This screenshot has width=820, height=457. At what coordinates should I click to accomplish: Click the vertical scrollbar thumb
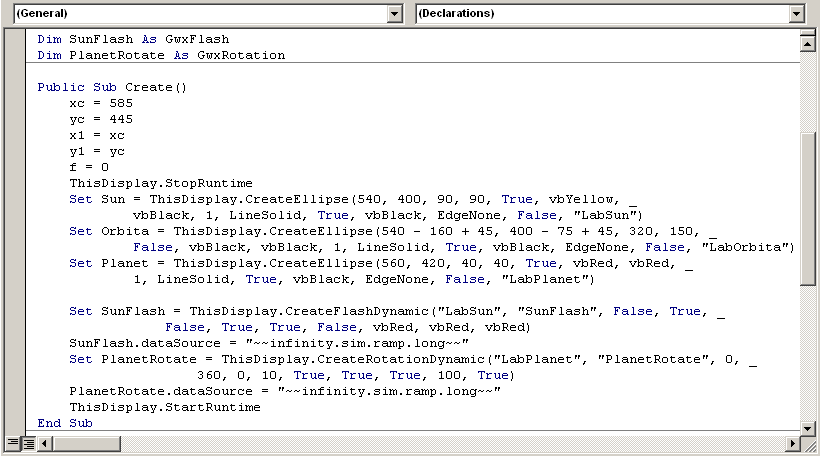click(x=807, y=209)
